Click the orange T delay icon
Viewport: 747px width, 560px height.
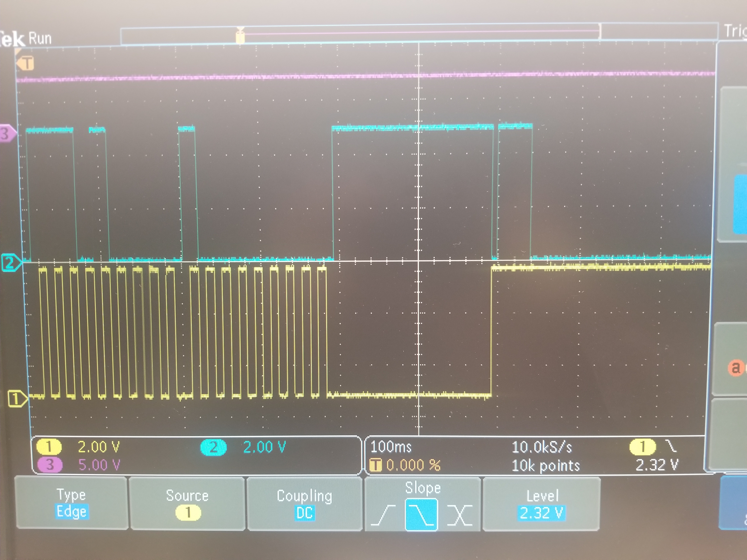[x=375, y=465]
